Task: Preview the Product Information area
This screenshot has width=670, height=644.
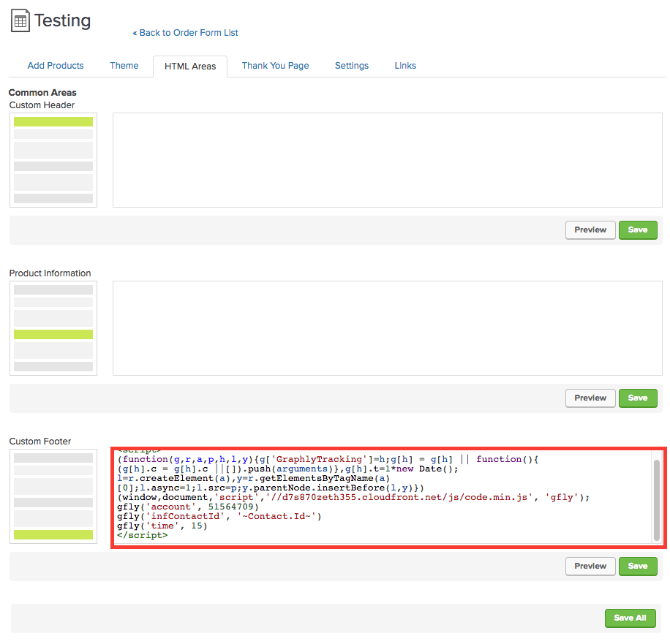Action: point(590,398)
